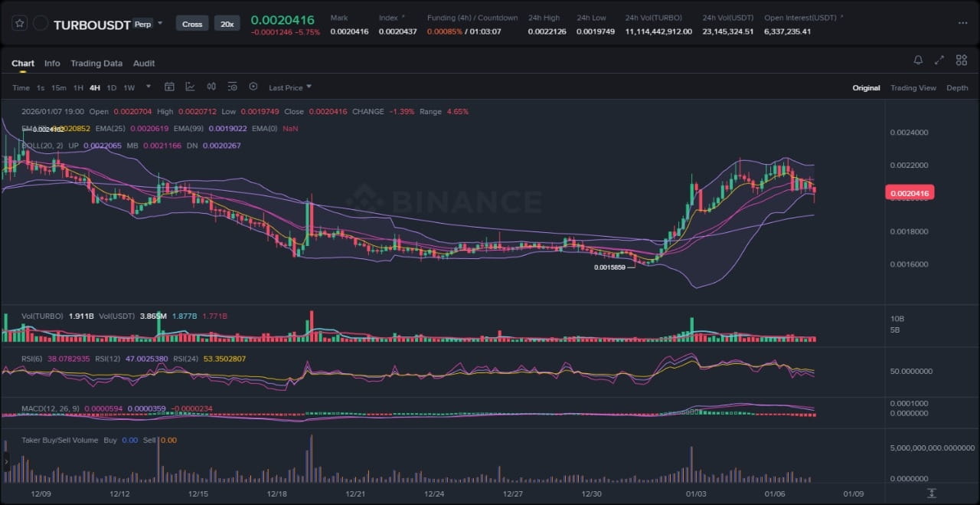Open the three-dots more menu at top right
The height and width of the screenshot is (505, 980).
click(x=962, y=24)
